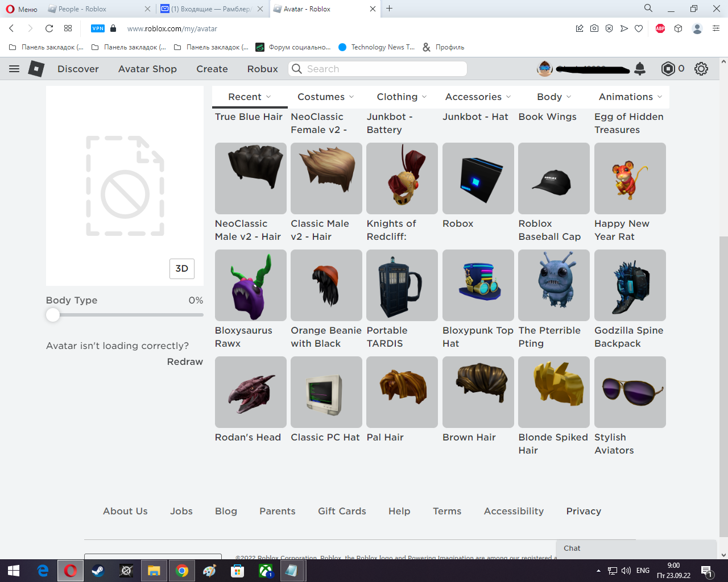Open the Privacy footer link
728x582 pixels.
[x=584, y=511]
